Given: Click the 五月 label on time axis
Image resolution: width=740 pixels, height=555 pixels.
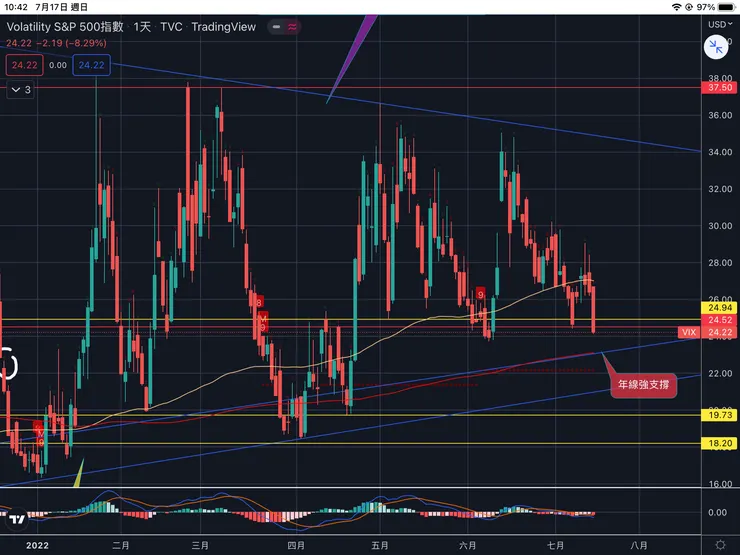Looking at the screenshot, I should point(380,546).
